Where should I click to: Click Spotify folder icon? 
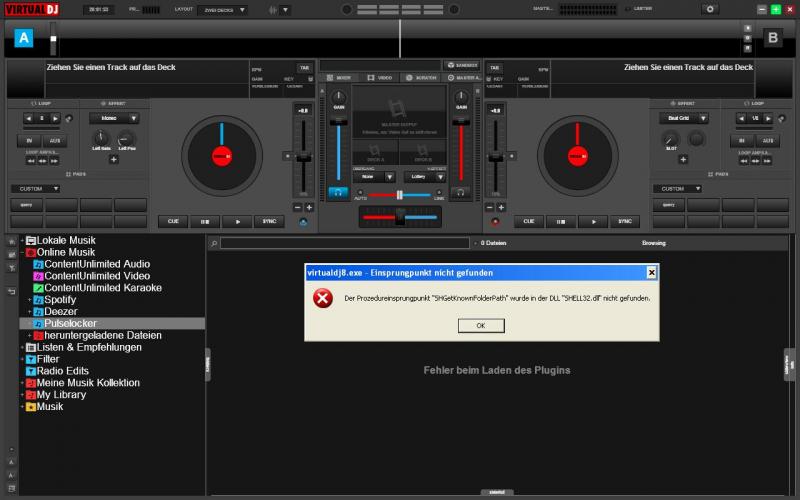[38, 300]
